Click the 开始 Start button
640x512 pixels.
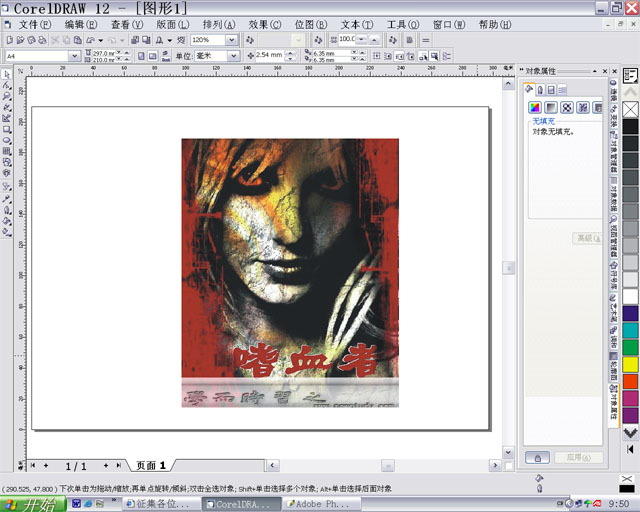click(33, 504)
